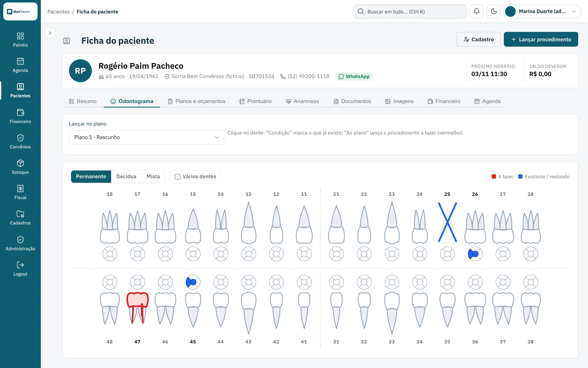
Task: Click blue Existente / realizado legend swatch
Action: coord(520,176)
